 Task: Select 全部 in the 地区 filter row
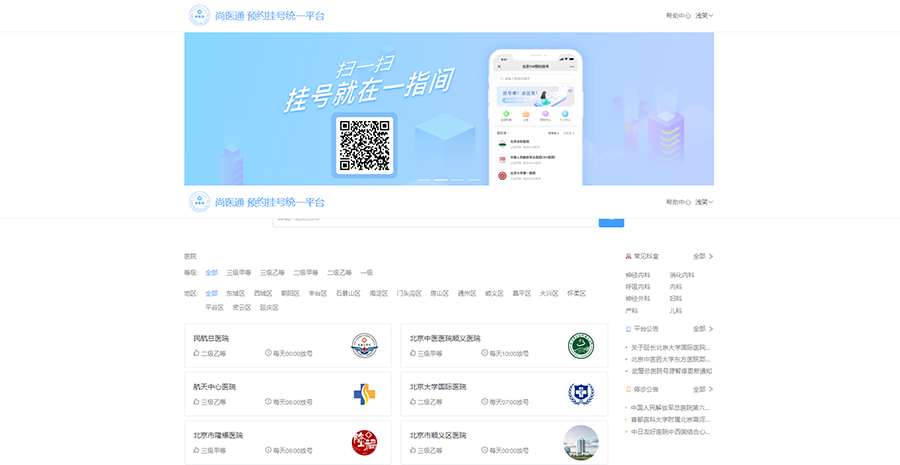point(212,293)
